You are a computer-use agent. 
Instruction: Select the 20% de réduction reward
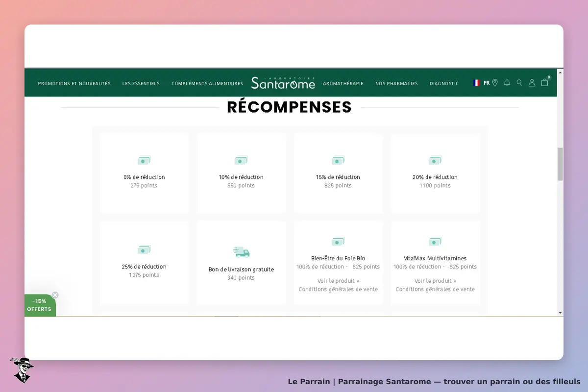[x=435, y=173]
